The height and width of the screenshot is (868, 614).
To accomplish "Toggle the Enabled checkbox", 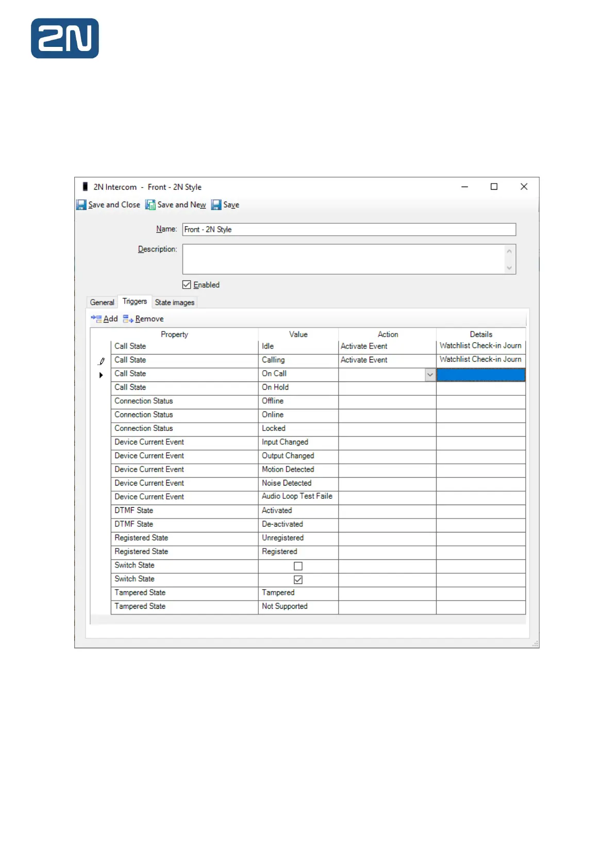I will click(x=187, y=285).
